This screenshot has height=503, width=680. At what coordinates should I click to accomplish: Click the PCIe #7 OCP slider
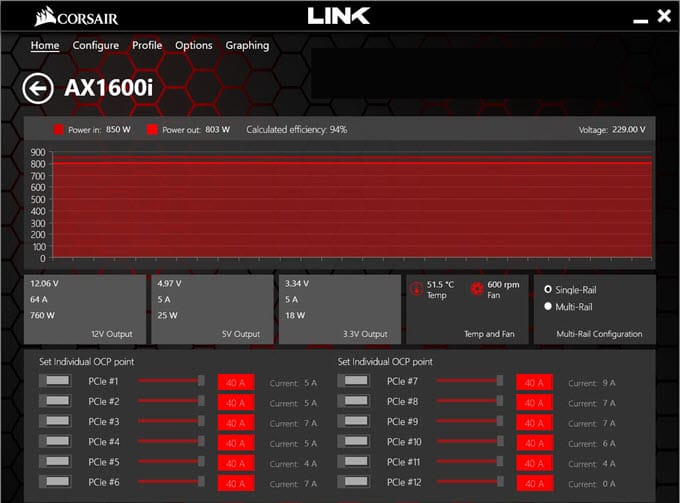click(x=470, y=381)
